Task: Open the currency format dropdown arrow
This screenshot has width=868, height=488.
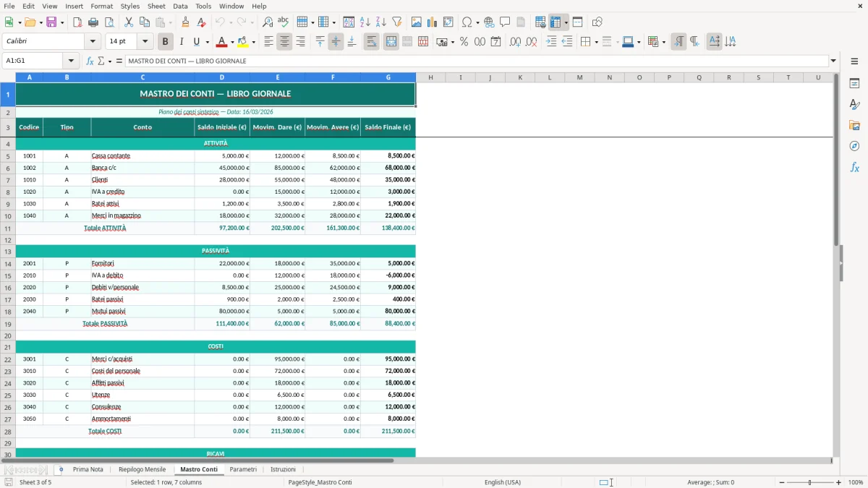Action: point(452,42)
